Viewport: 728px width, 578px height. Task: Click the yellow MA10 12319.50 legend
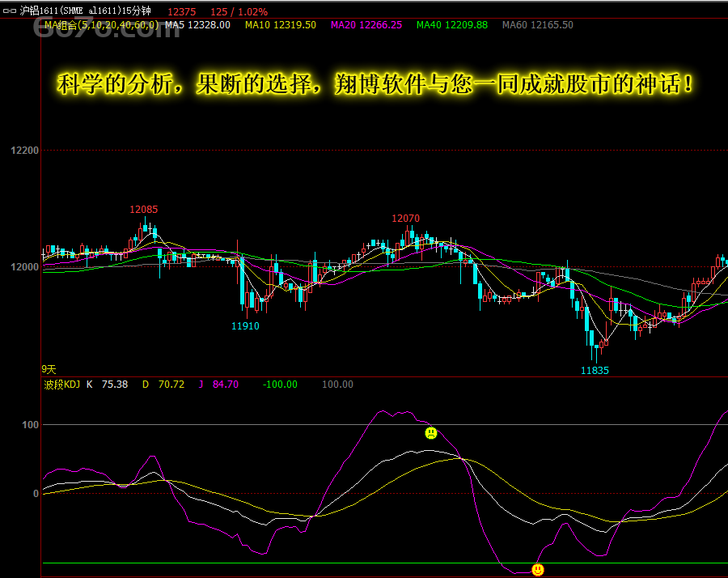tap(281, 25)
